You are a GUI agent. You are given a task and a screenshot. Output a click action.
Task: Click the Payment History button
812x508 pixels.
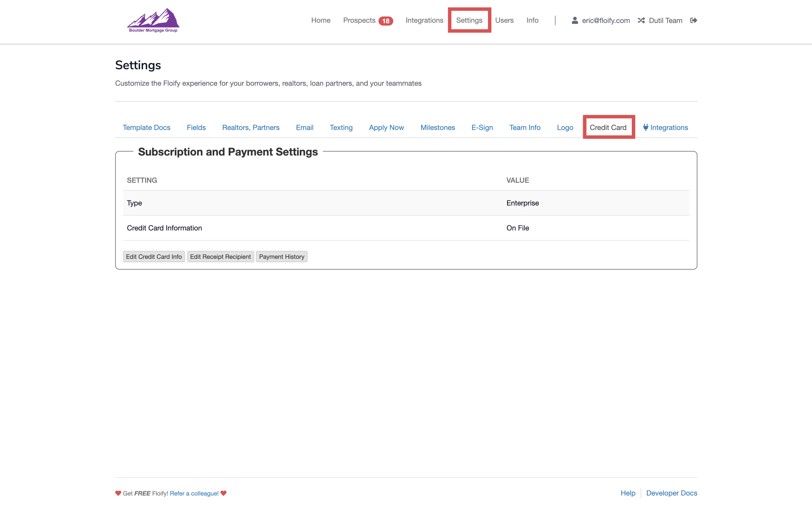click(x=282, y=256)
